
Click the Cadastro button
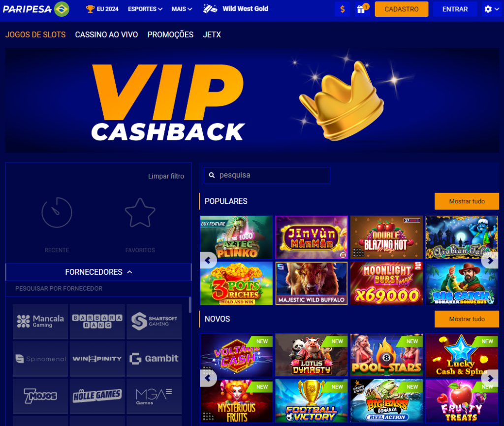(x=402, y=9)
